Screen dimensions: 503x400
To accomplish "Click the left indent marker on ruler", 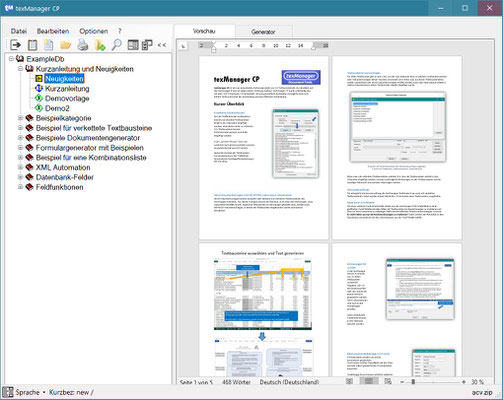I will coord(214,49).
